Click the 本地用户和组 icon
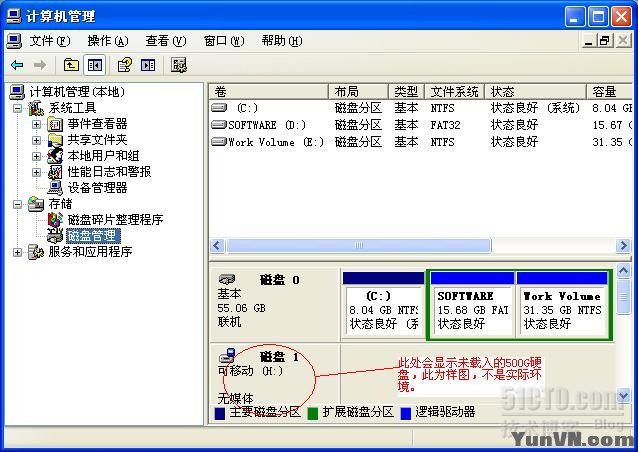 (55, 155)
